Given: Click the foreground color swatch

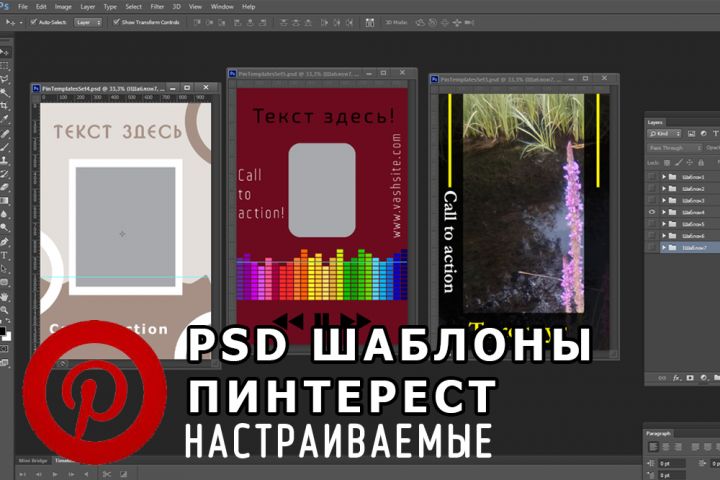Looking at the screenshot, I should click(x=2, y=331).
